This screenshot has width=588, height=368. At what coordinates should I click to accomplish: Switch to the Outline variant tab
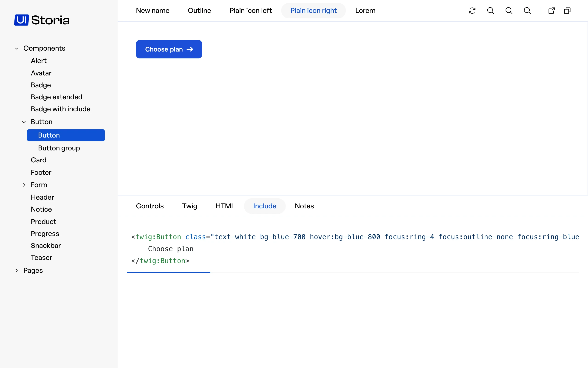(199, 11)
